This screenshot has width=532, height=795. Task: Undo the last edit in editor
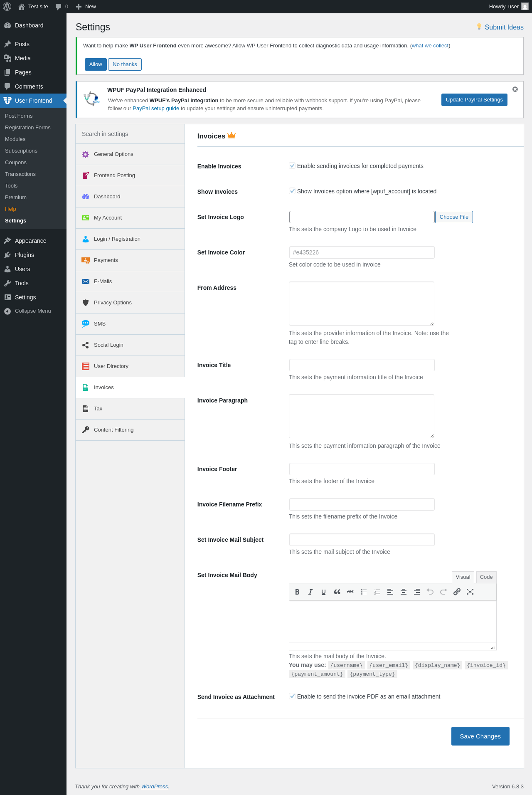click(x=430, y=592)
